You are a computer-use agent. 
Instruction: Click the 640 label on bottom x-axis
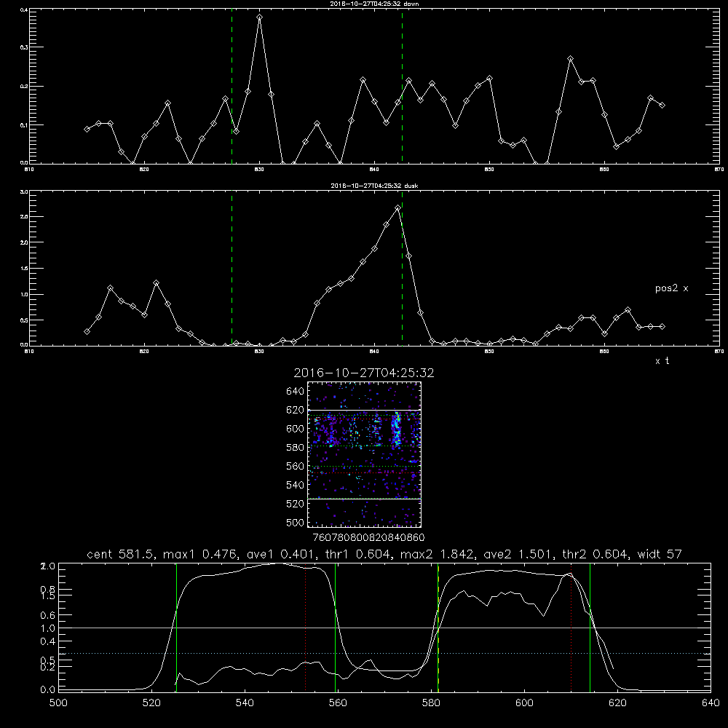(711, 703)
